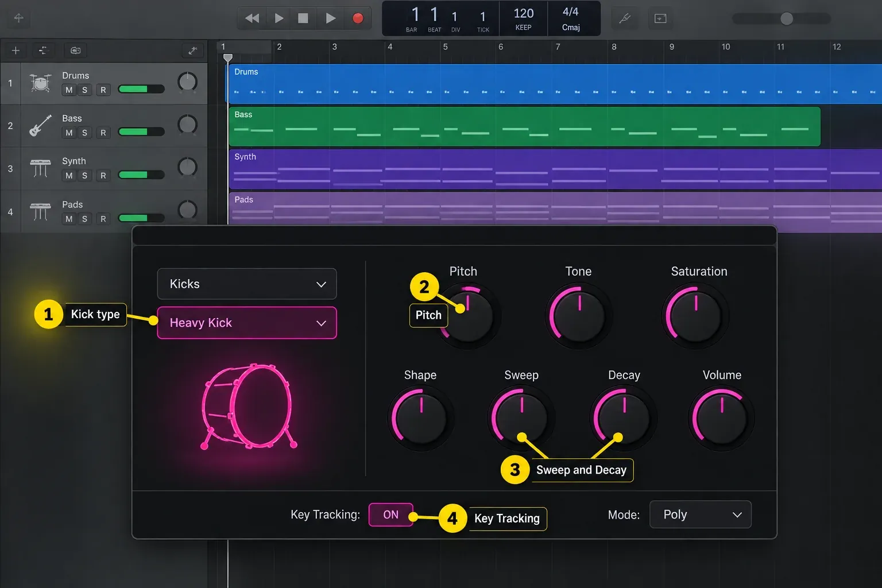Click bar 5 on the timeline ruler
This screenshot has height=588, width=882.
click(x=445, y=47)
